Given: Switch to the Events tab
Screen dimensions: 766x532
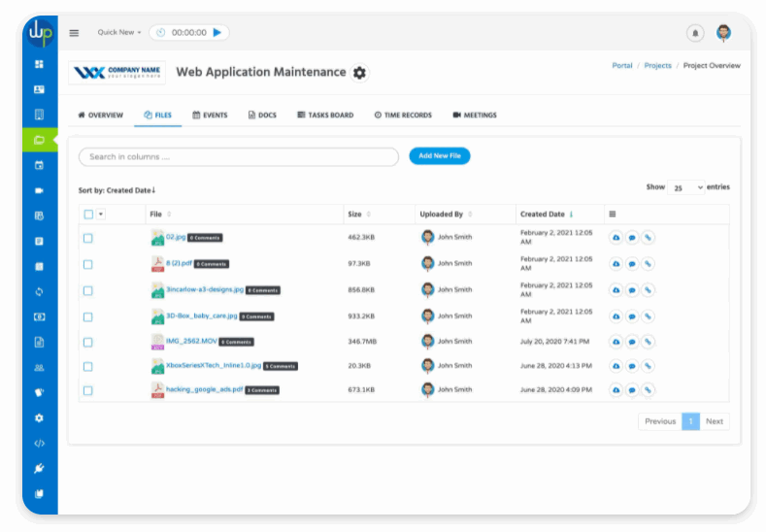Looking at the screenshot, I should tap(210, 116).
